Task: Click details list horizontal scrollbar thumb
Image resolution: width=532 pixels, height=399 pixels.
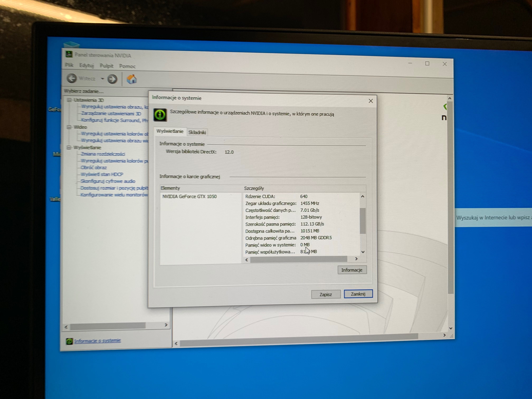Action: click(299, 259)
